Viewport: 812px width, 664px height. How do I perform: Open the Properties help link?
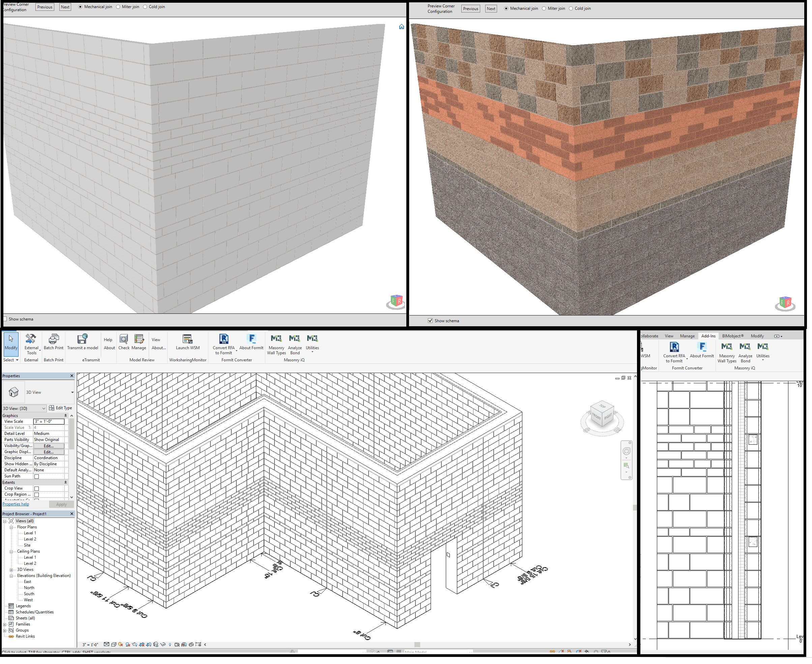pos(16,504)
